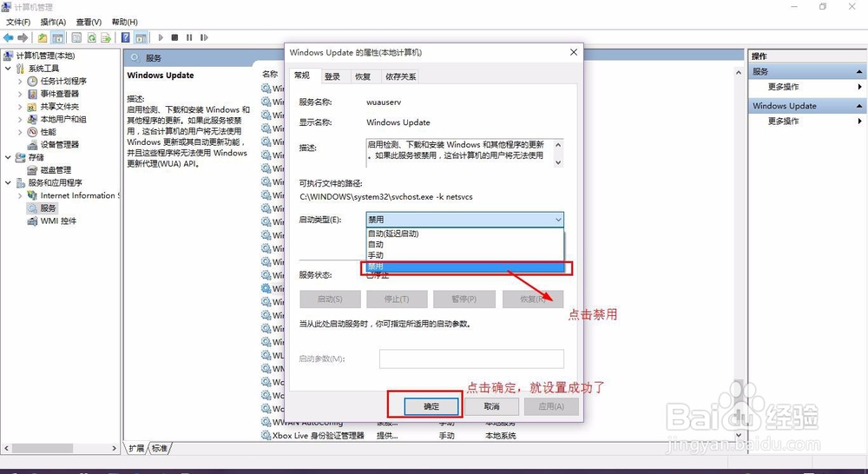Click the Back arrow in the toolbar

[x=9, y=37]
